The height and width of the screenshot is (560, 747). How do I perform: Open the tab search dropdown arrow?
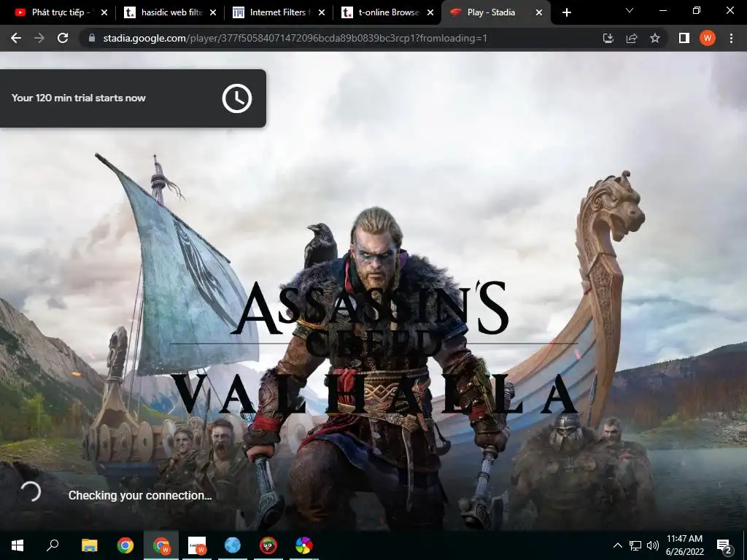630,10
